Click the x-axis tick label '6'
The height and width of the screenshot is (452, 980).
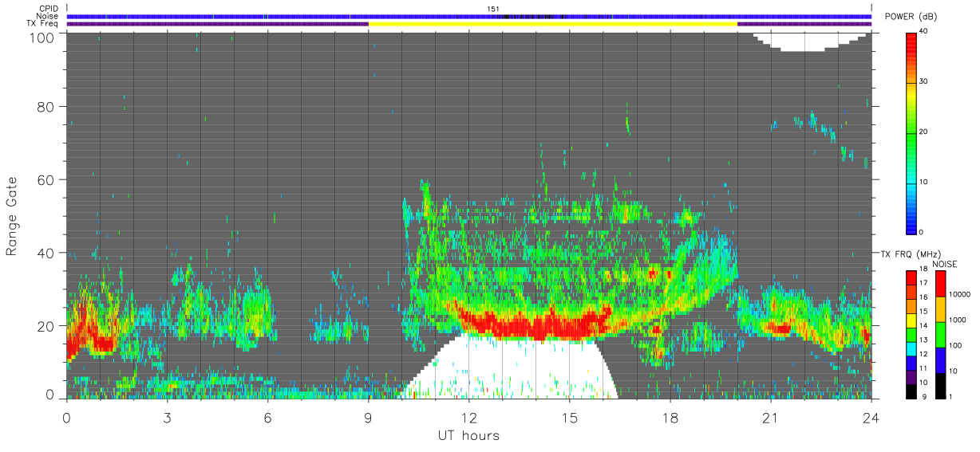point(267,418)
